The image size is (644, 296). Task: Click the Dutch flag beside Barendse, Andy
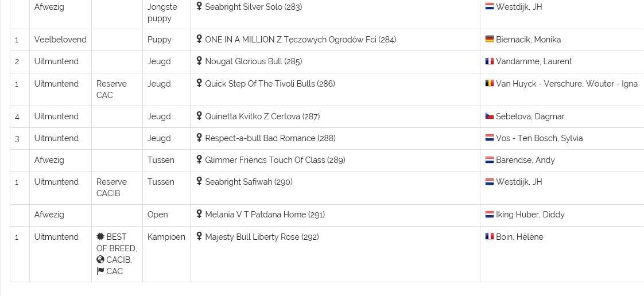point(489,159)
